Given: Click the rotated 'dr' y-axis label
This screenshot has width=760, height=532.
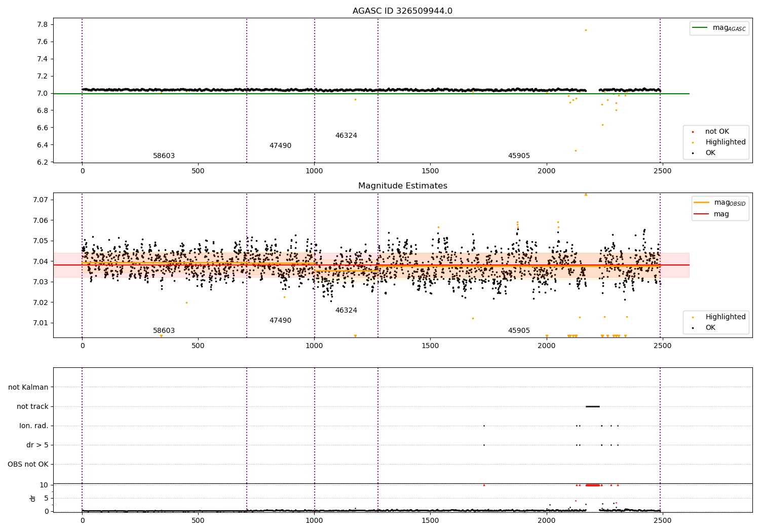Looking at the screenshot, I should [33, 498].
